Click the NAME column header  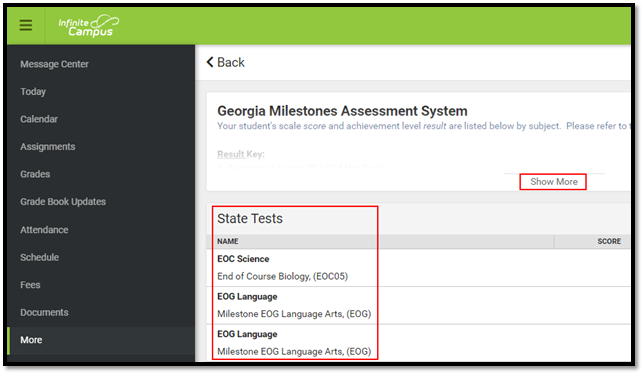(x=228, y=241)
